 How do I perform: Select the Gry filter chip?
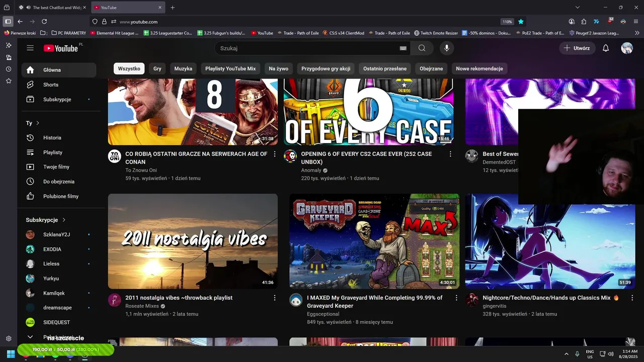pyautogui.click(x=157, y=68)
